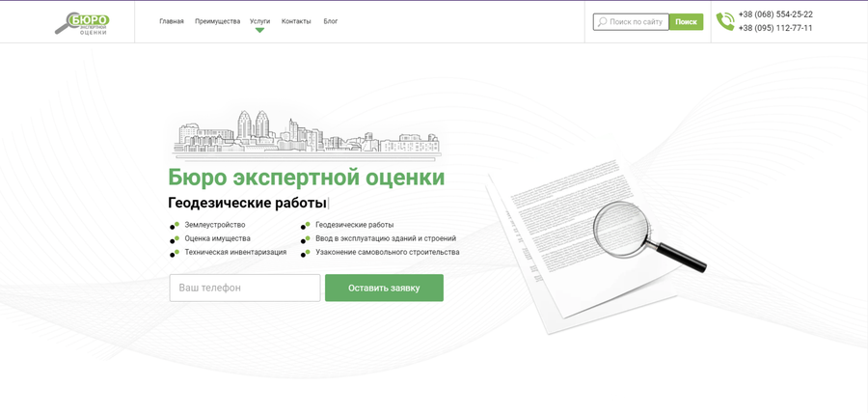Click the green Поиск button

(687, 22)
